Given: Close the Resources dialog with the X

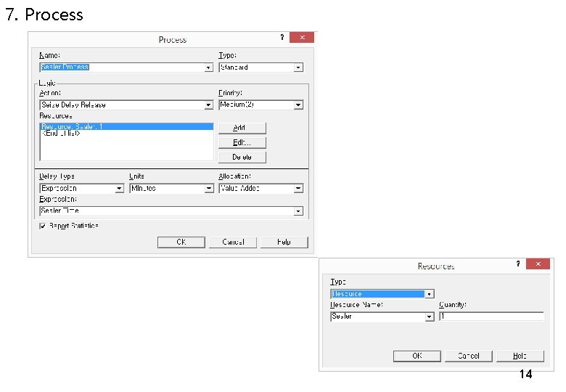Looking at the screenshot, I should click(x=538, y=264).
